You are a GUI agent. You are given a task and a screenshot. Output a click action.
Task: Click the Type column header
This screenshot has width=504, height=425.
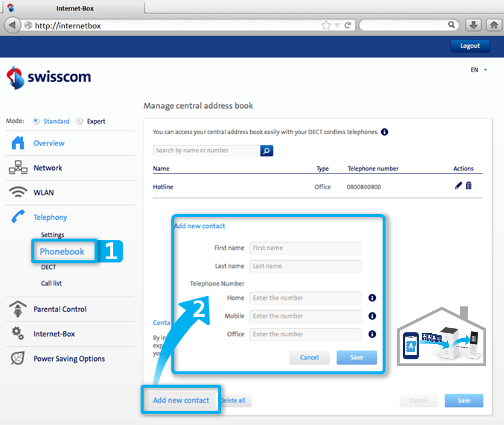click(x=323, y=169)
